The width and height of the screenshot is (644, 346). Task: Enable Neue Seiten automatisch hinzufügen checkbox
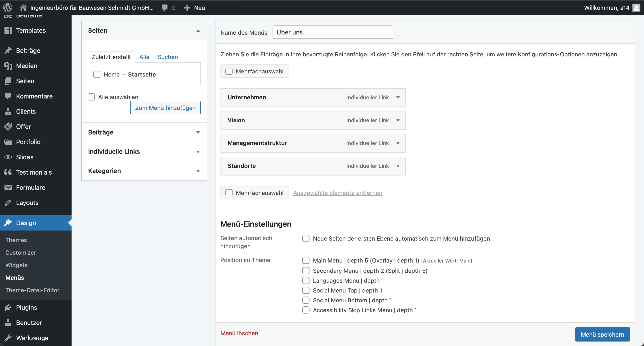coord(306,238)
